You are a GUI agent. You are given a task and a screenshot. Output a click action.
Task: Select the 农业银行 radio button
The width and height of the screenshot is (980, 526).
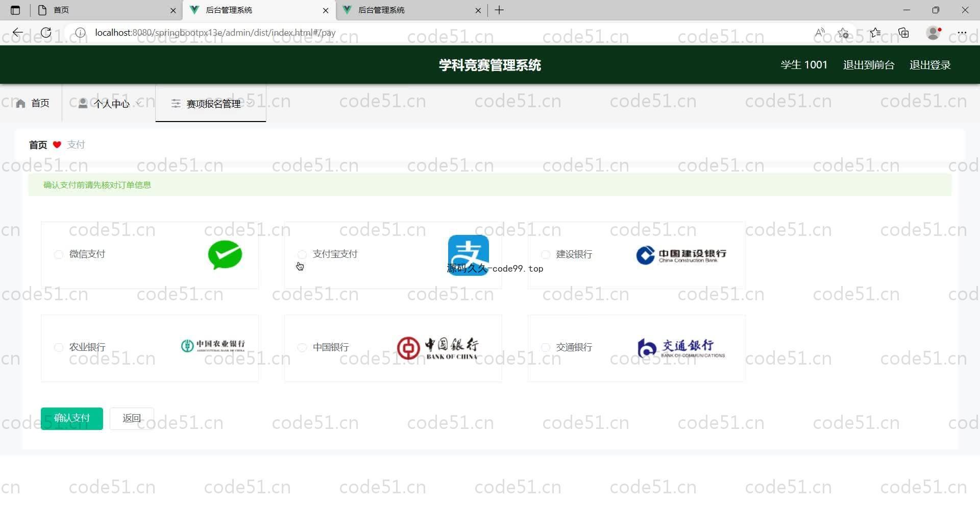pos(58,347)
